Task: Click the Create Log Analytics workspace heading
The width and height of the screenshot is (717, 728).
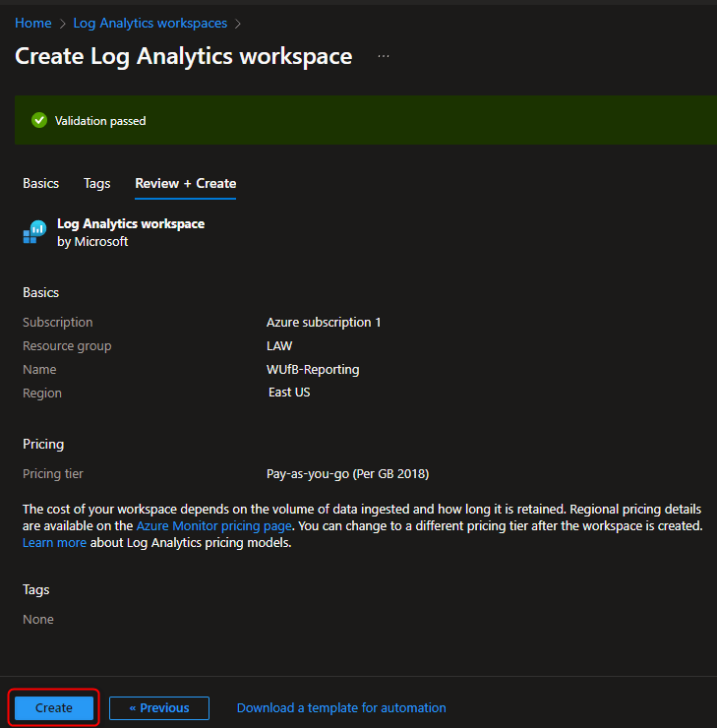Action: pos(184,56)
